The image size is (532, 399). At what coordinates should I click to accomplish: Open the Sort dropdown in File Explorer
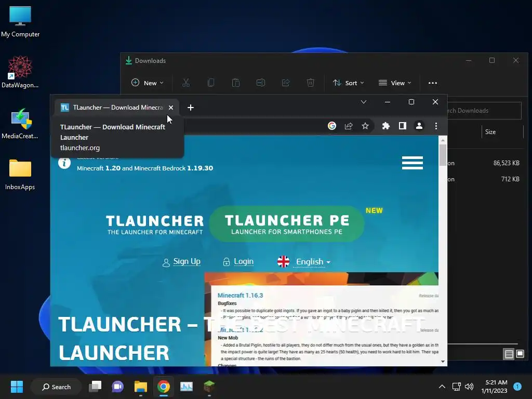click(349, 83)
